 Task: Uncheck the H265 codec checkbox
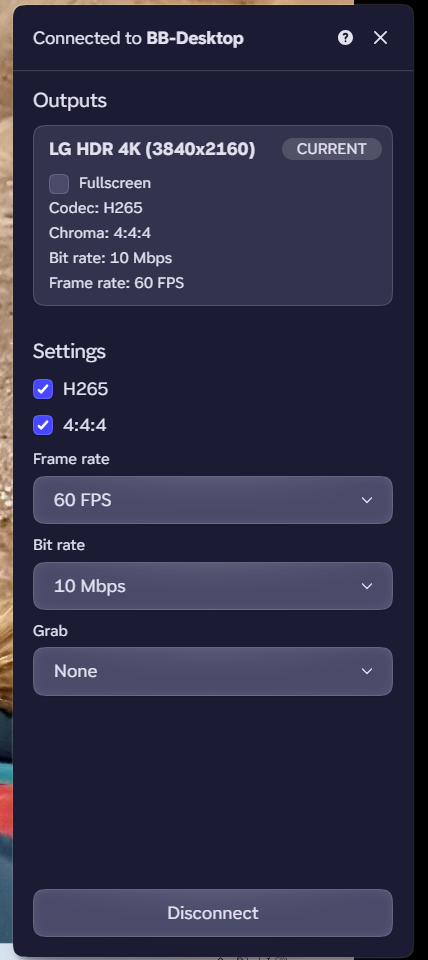click(43, 389)
